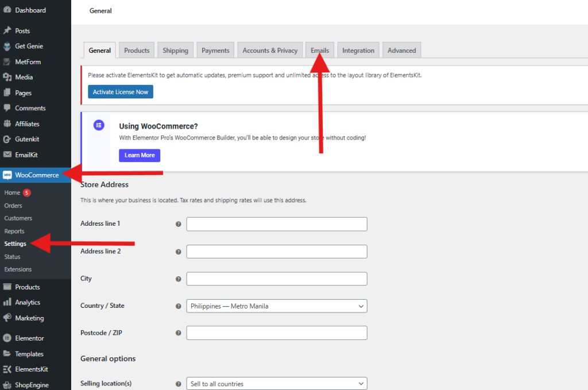
Task: Open Posts via its pin icon
Action: [7, 31]
